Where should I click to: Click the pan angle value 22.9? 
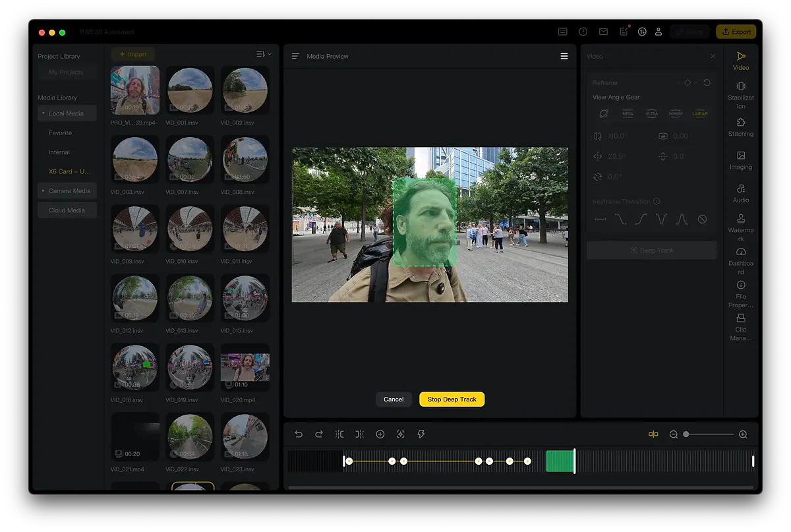(x=616, y=157)
